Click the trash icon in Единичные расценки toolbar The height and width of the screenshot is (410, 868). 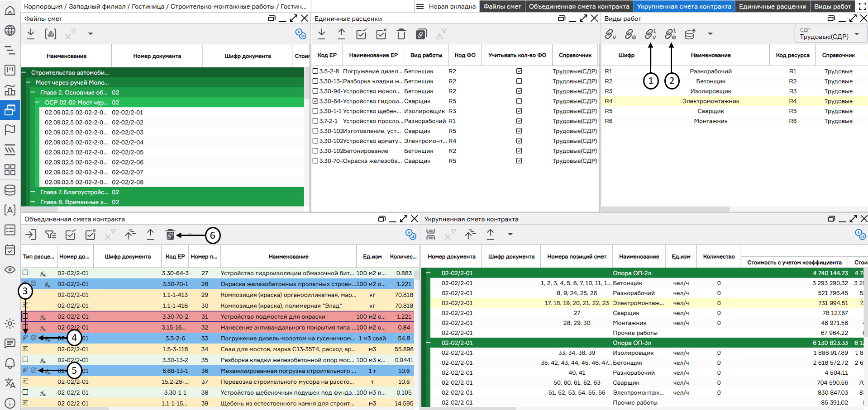tap(401, 34)
